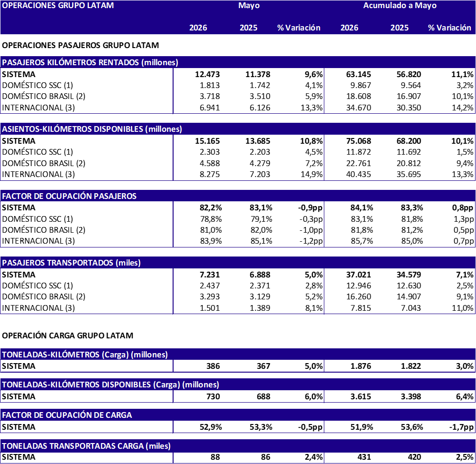
Task: Click accumulated cargo ton-km 1.876
Action: point(361,366)
